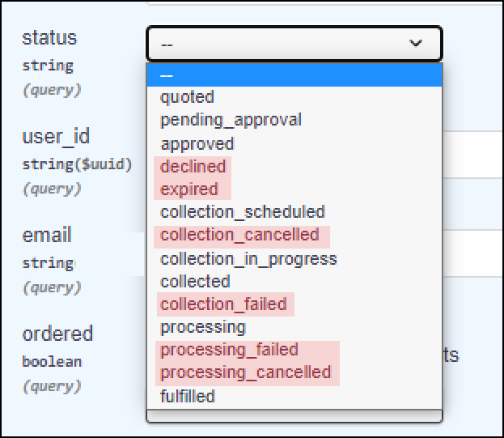This screenshot has width=504, height=438.
Task: Select collection_scheduled in dropdown
Action: (x=294, y=212)
